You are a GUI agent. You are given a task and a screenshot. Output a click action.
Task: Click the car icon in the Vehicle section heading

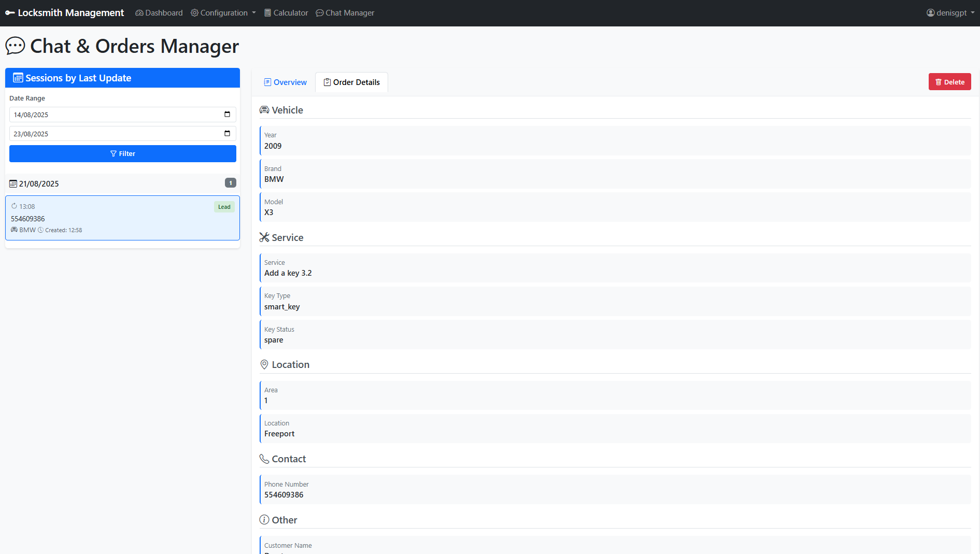coord(264,110)
